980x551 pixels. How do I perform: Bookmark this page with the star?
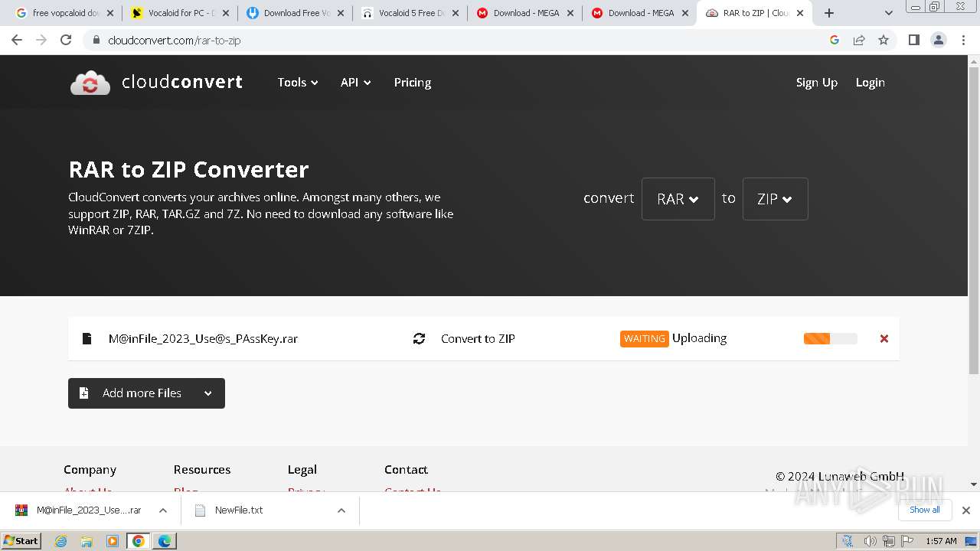[884, 41]
